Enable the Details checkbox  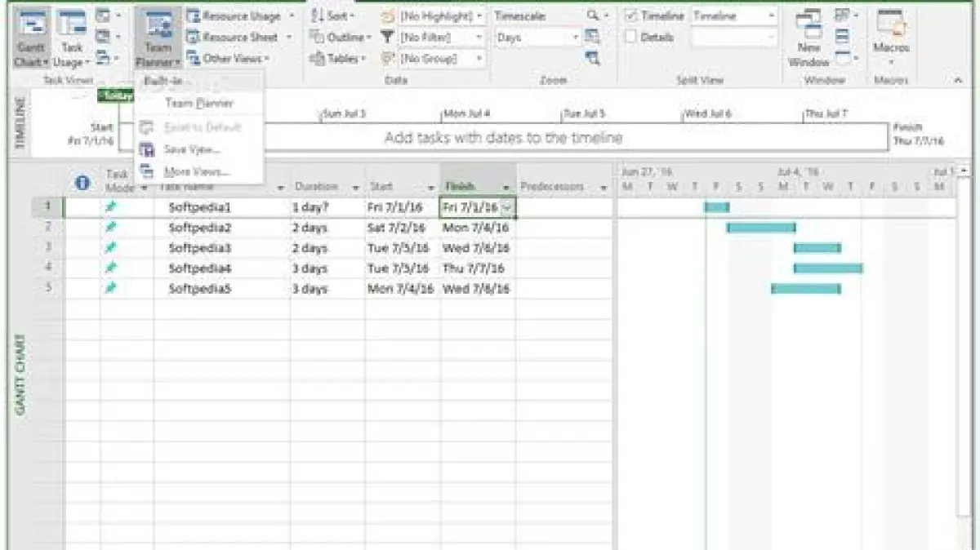(631, 38)
